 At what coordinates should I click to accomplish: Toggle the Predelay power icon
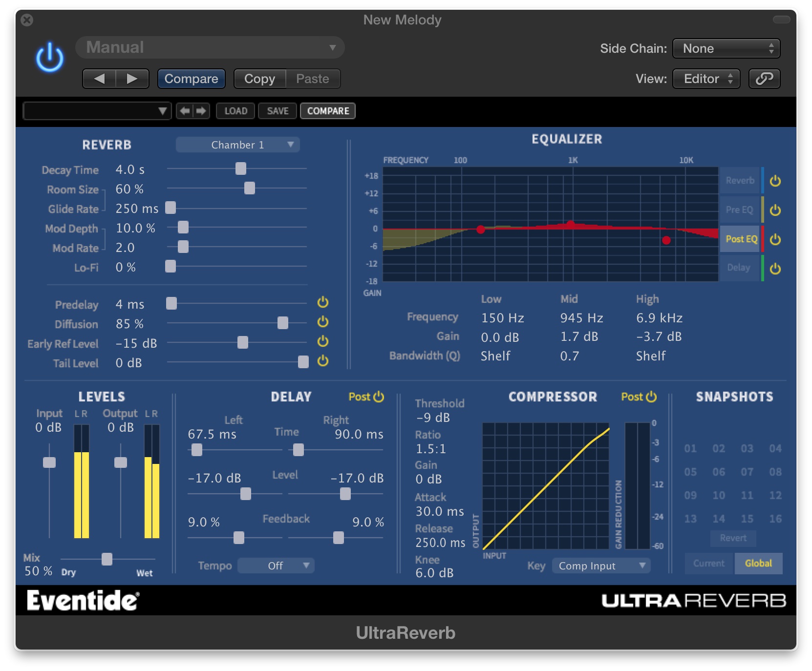click(323, 302)
